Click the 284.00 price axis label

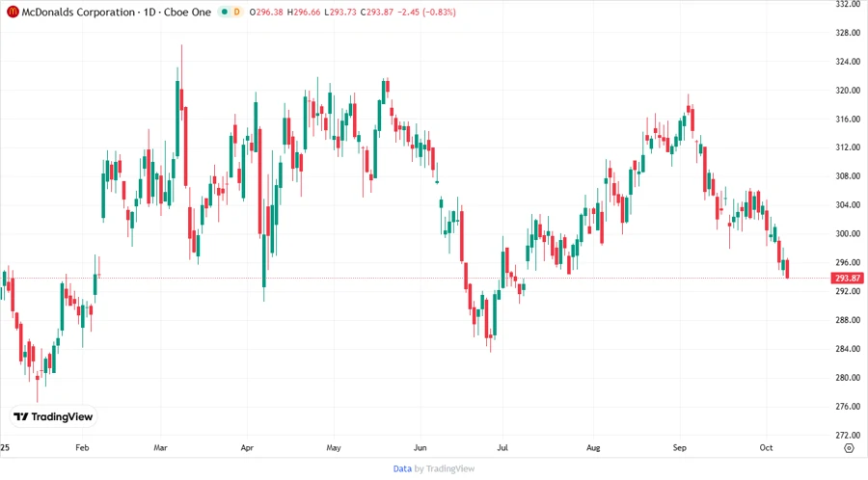pos(848,348)
